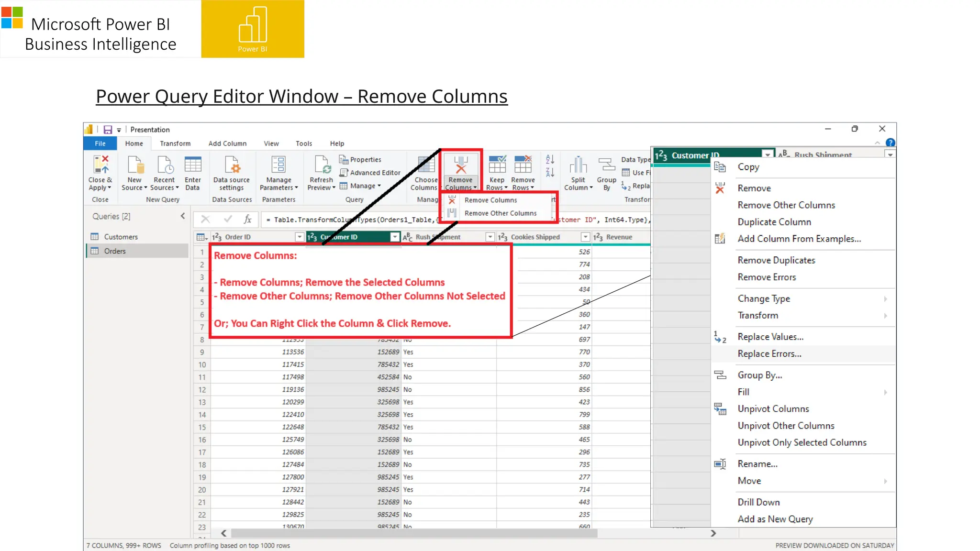This screenshot has height=551, width=980.
Task: Switch to the Transform tab
Action: [x=175, y=143]
